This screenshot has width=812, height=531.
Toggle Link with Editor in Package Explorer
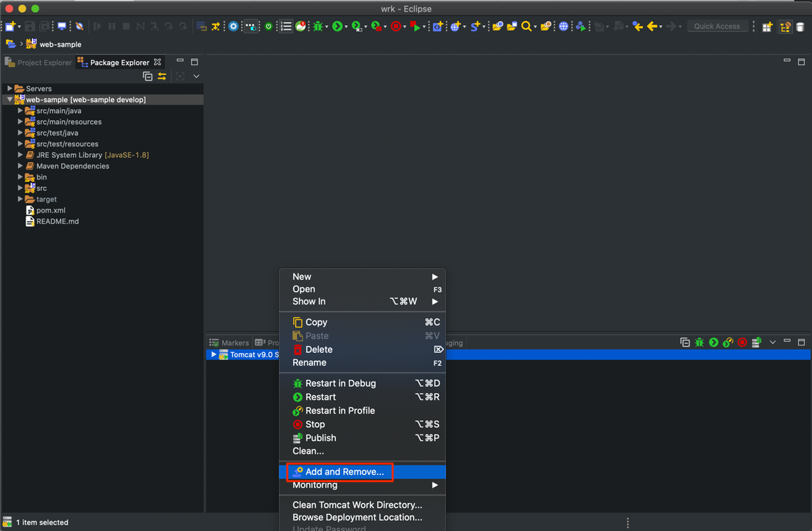pos(162,77)
